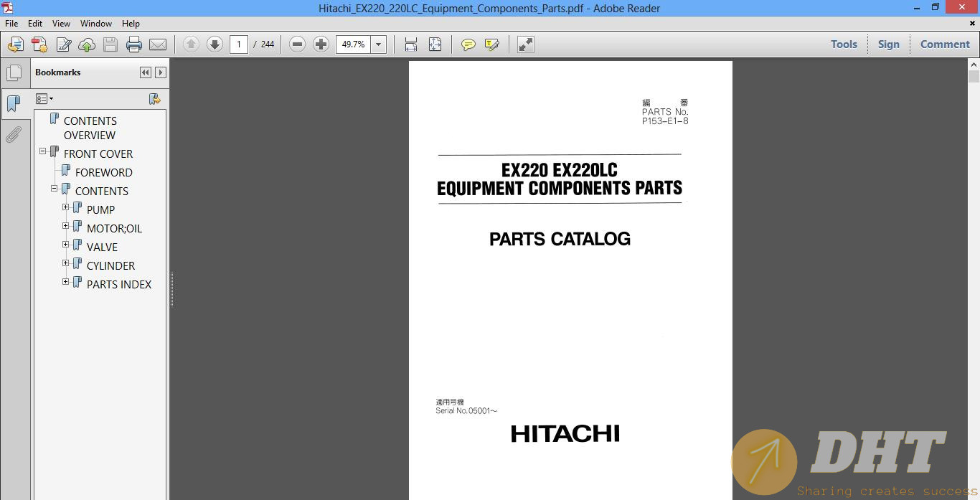Click the navigation pane splitter handle

point(171,289)
